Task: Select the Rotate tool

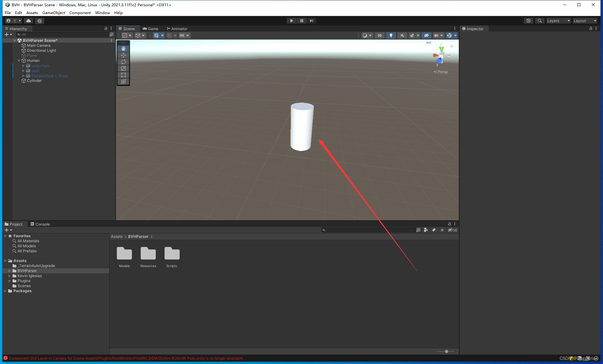Action: [x=123, y=62]
